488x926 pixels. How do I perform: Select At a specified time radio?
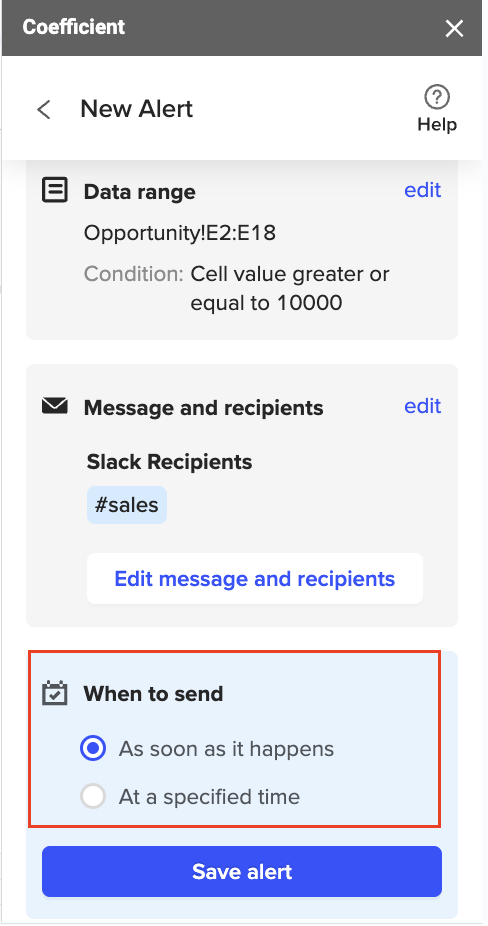pos(93,796)
